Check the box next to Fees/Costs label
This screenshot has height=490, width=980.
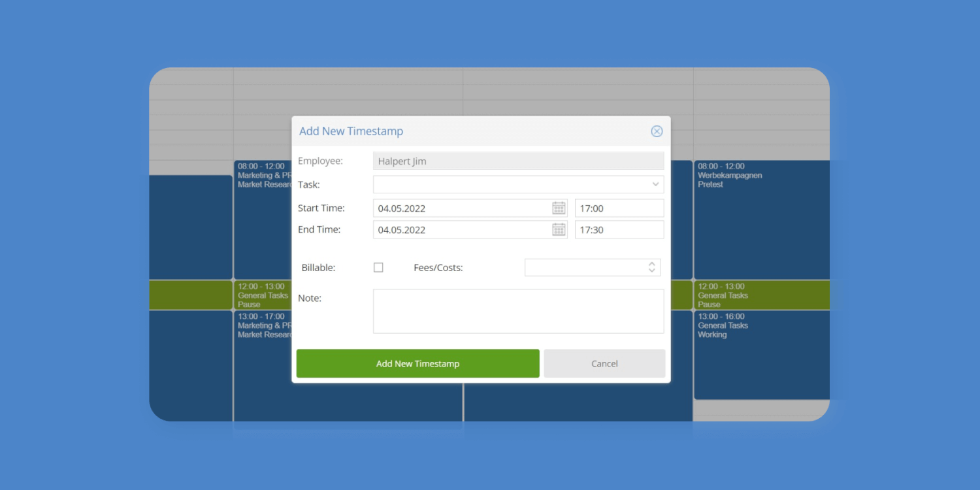pos(378,267)
